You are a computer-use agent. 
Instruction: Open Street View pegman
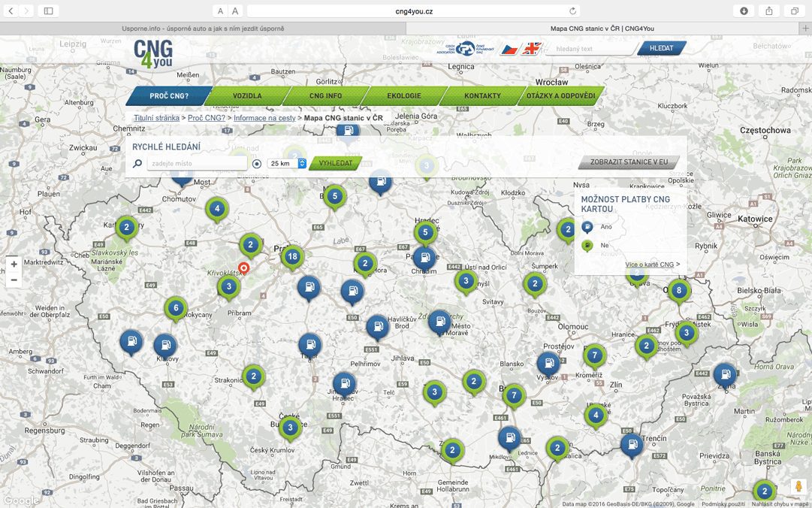click(798, 487)
